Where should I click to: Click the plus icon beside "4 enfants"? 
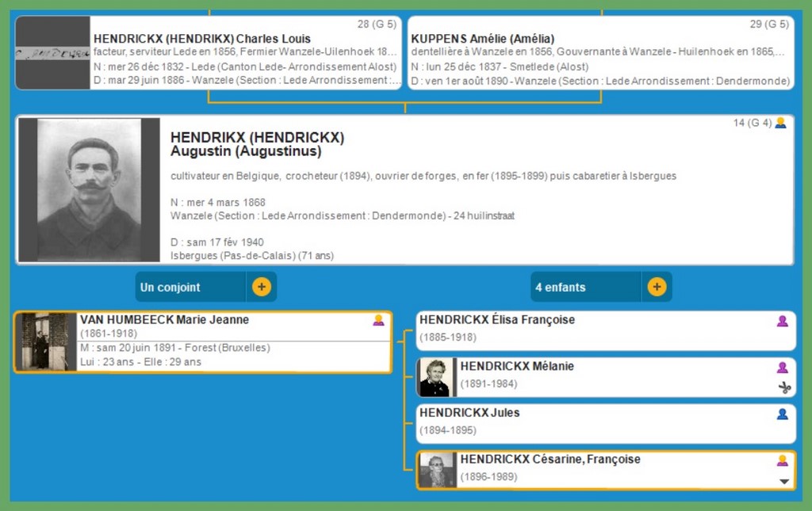[x=657, y=287]
